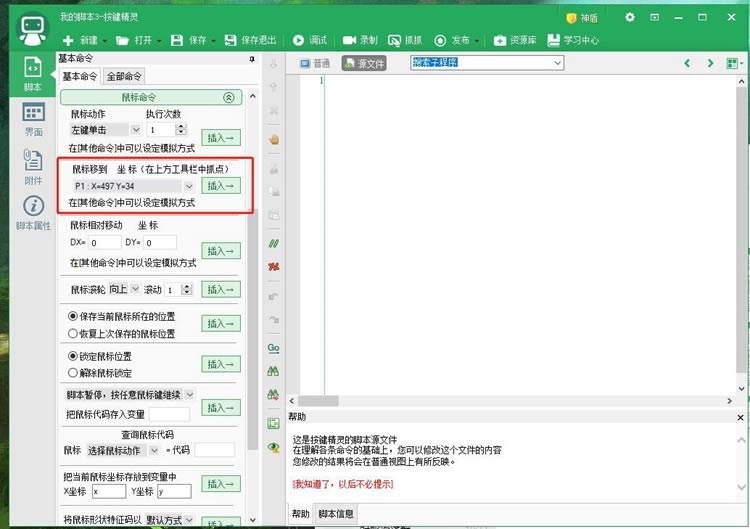750x529 pixels.
Task: Click the DX offset input field
Action: pyautogui.click(x=104, y=243)
